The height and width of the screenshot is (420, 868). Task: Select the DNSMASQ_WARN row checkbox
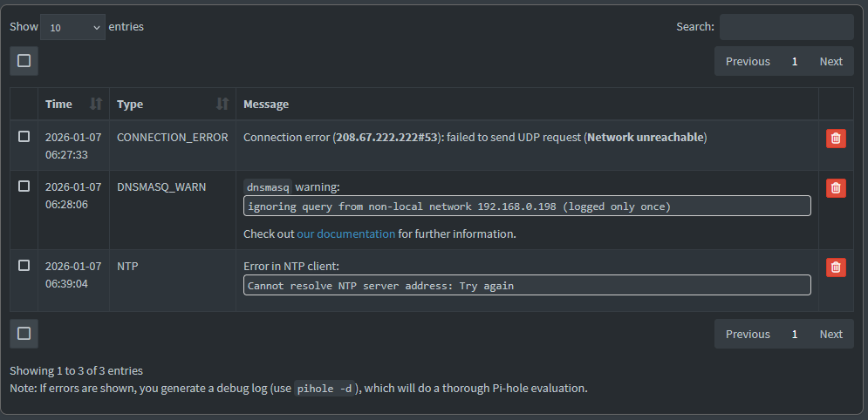click(x=24, y=186)
